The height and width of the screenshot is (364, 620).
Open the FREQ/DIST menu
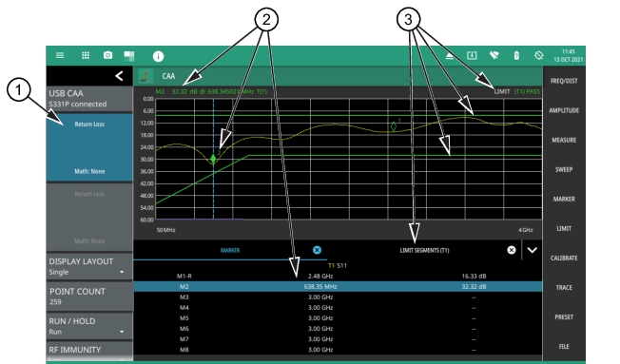tap(564, 81)
